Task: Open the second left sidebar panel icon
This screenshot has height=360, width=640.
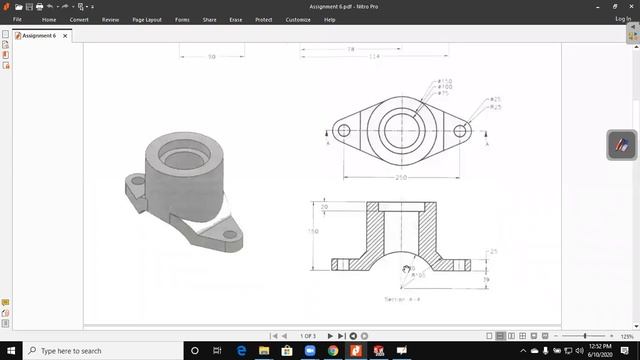Action: tap(5, 44)
